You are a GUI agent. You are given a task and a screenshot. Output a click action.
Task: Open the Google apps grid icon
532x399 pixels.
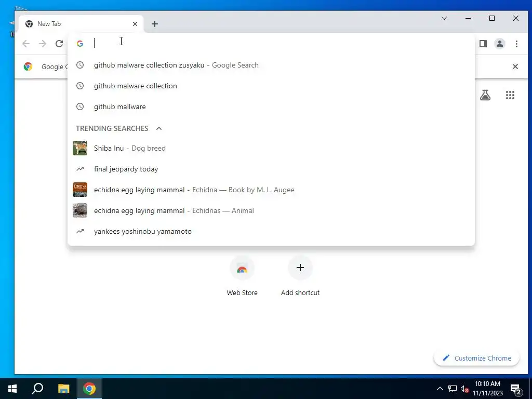pyautogui.click(x=510, y=95)
